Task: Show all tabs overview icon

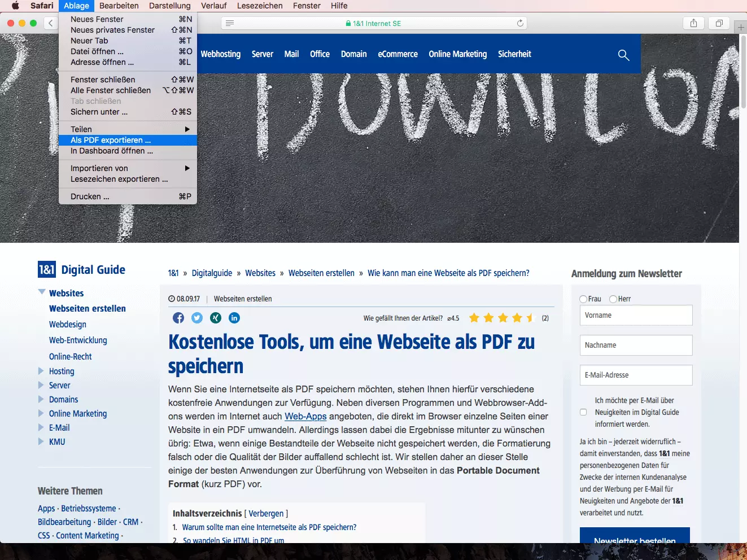Action: click(x=719, y=23)
